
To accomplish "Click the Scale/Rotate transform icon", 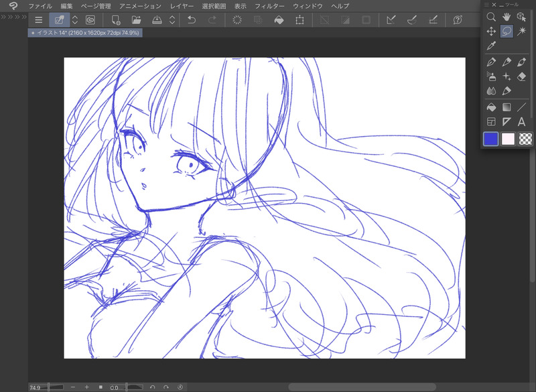I will coord(299,20).
